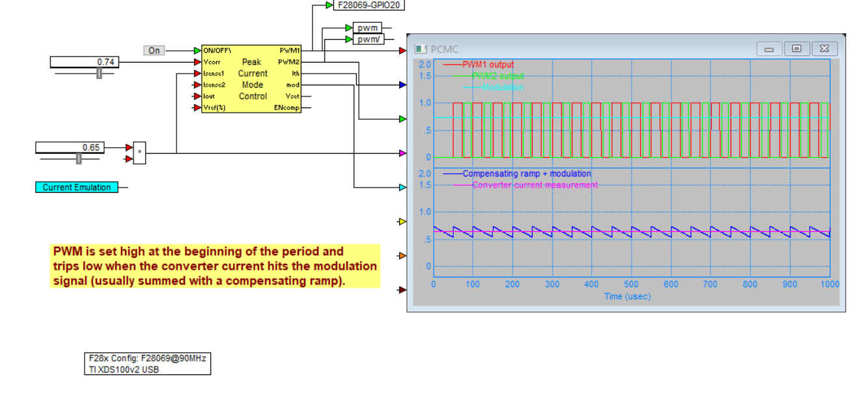Click the slider thumb under the 0.74 value
The image size is (868, 394).
pyautogui.click(x=99, y=74)
